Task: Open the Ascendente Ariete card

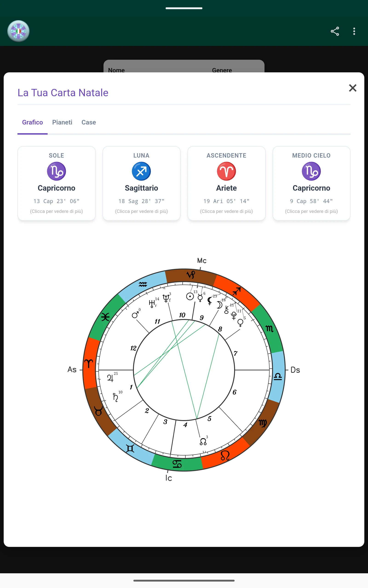Action: pyautogui.click(x=226, y=183)
